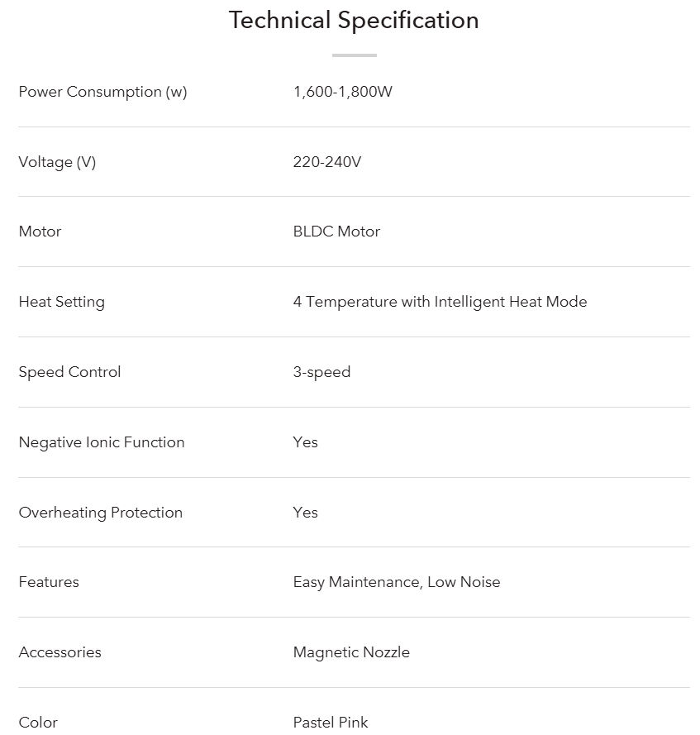
Task: Click the Pastel Pink color value
Action: 331,723
